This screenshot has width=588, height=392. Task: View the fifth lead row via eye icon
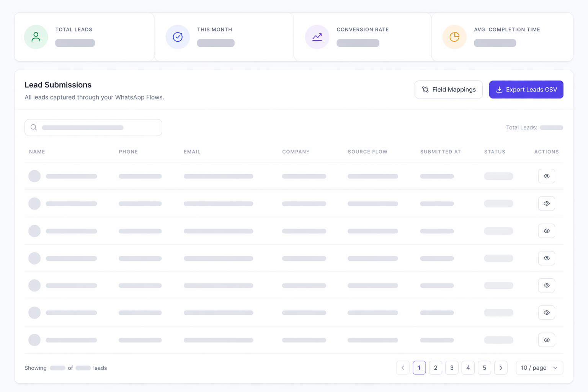click(x=547, y=286)
